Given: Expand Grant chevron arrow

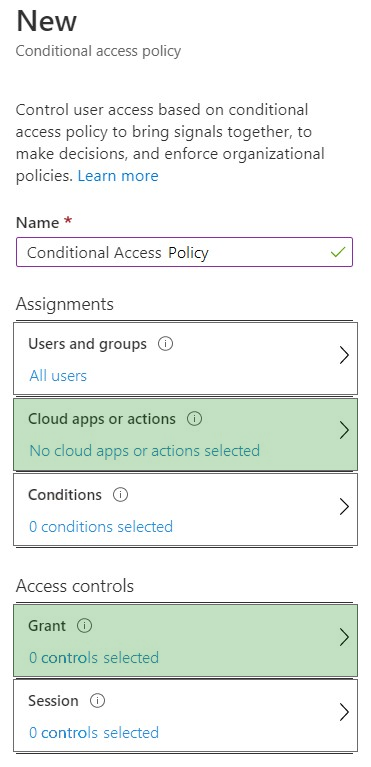Looking at the screenshot, I should tap(344, 637).
